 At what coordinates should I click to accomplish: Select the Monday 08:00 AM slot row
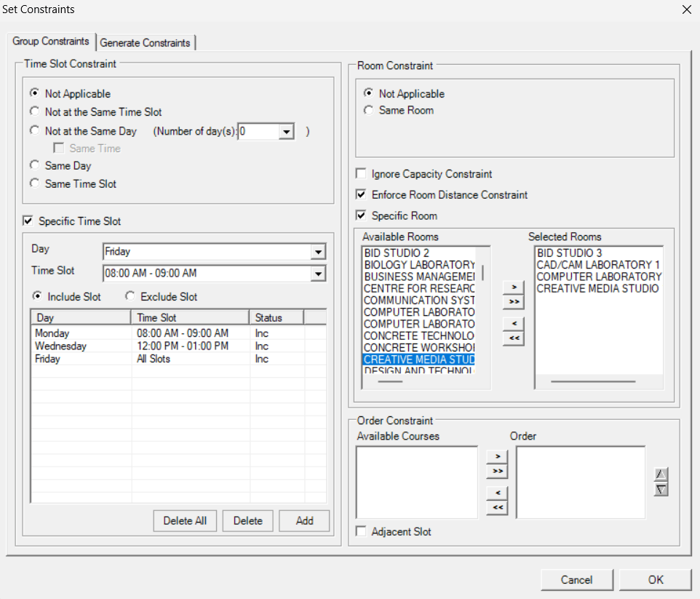tap(178, 333)
